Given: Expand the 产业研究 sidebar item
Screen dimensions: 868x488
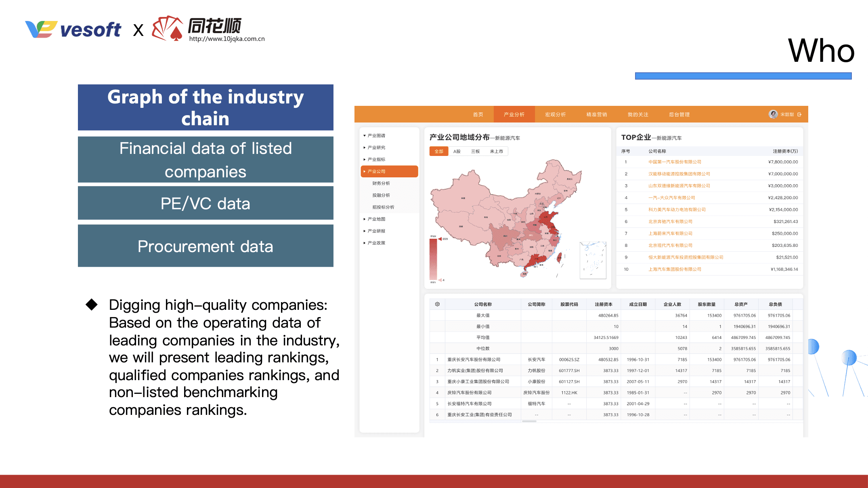Looking at the screenshot, I should point(376,148).
